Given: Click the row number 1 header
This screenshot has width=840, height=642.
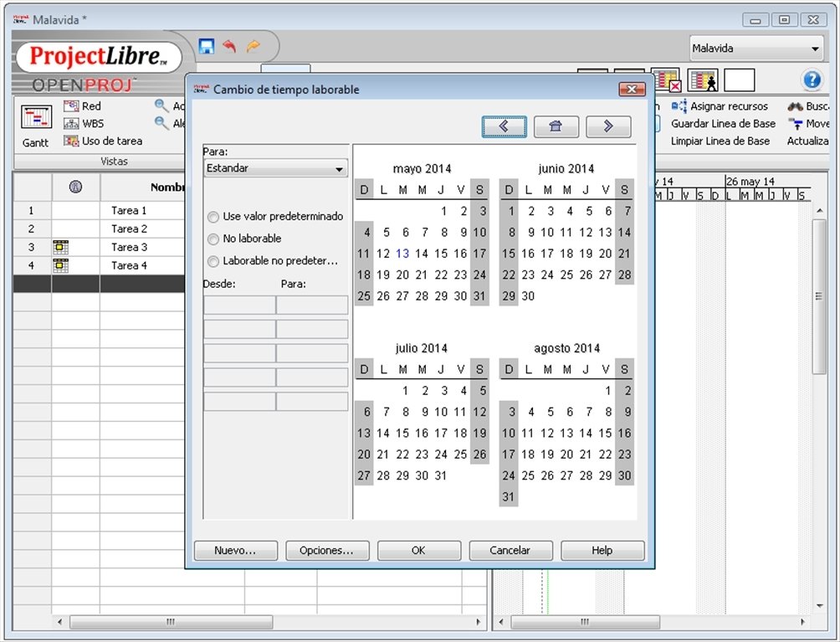Looking at the screenshot, I should [x=32, y=211].
